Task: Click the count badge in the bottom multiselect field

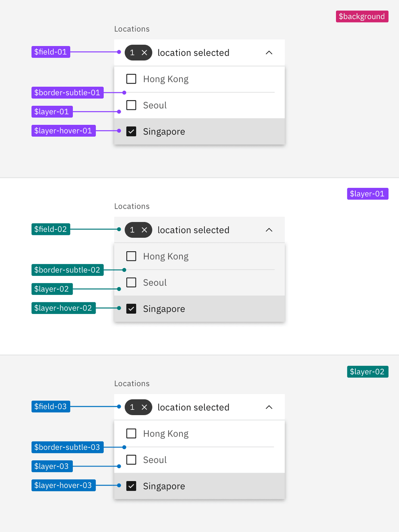Action: click(132, 407)
